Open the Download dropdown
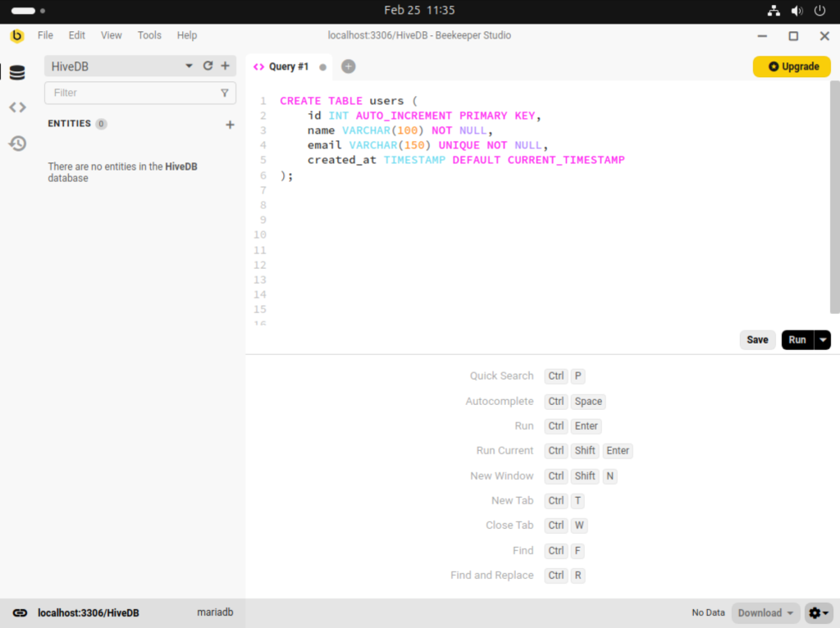The height and width of the screenshot is (628, 840). [x=765, y=612]
